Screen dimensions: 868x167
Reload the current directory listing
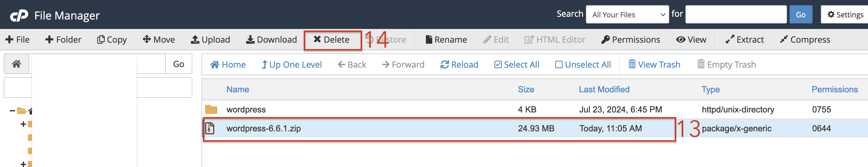(x=459, y=64)
